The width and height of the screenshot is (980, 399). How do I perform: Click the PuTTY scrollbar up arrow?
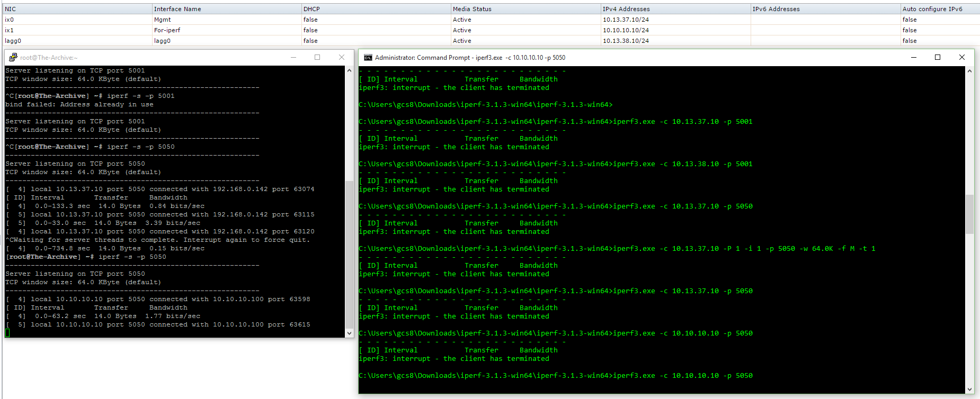pyautogui.click(x=349, y=70)
